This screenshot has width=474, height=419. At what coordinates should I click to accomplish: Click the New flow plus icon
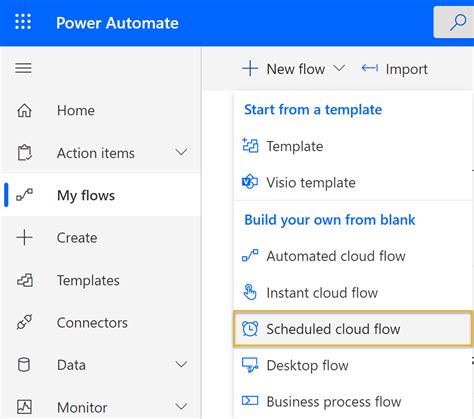[x=250, y=68]
